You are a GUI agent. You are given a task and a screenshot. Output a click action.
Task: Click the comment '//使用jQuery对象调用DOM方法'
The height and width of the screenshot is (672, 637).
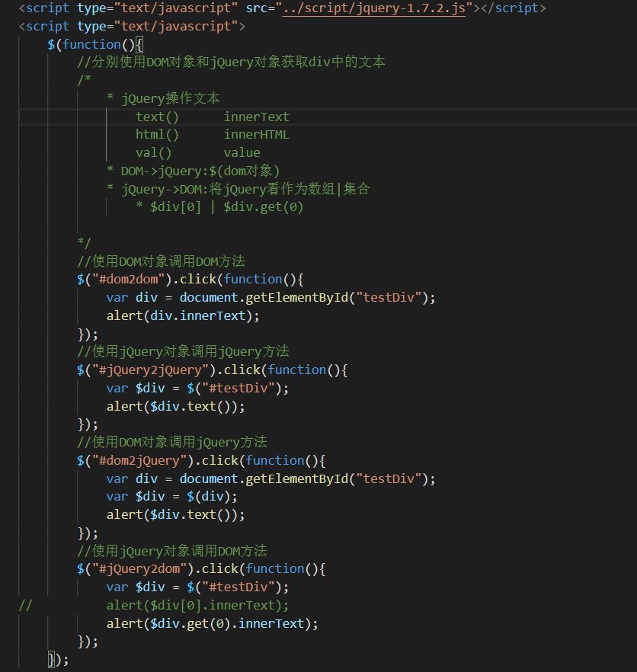(172, 551)
